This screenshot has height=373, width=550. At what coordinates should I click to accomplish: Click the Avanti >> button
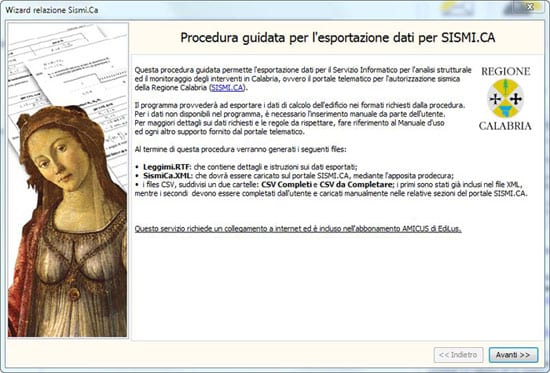pos(513,355)
